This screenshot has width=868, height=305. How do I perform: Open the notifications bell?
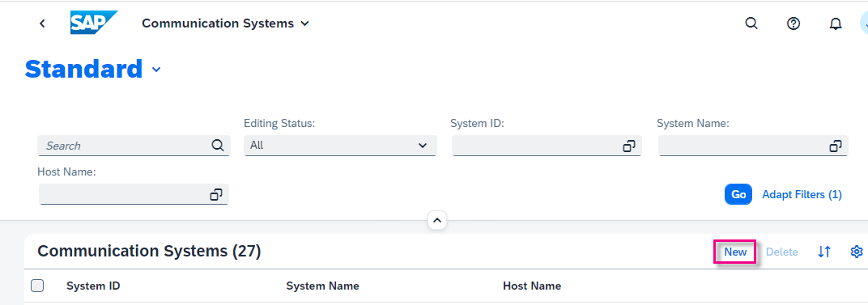pos(836,23)
